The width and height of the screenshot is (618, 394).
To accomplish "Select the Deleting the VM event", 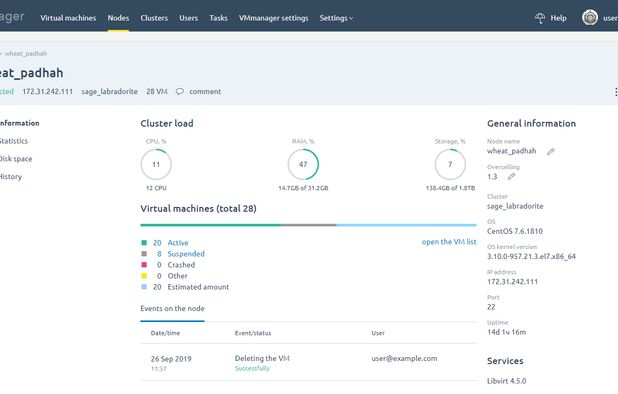I will [x=262, y=358].
